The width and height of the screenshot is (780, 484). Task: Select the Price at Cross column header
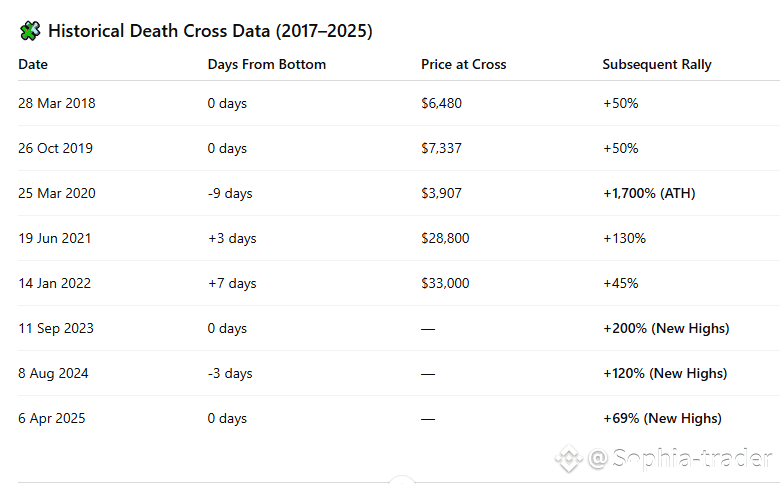[x=463, y=64]
